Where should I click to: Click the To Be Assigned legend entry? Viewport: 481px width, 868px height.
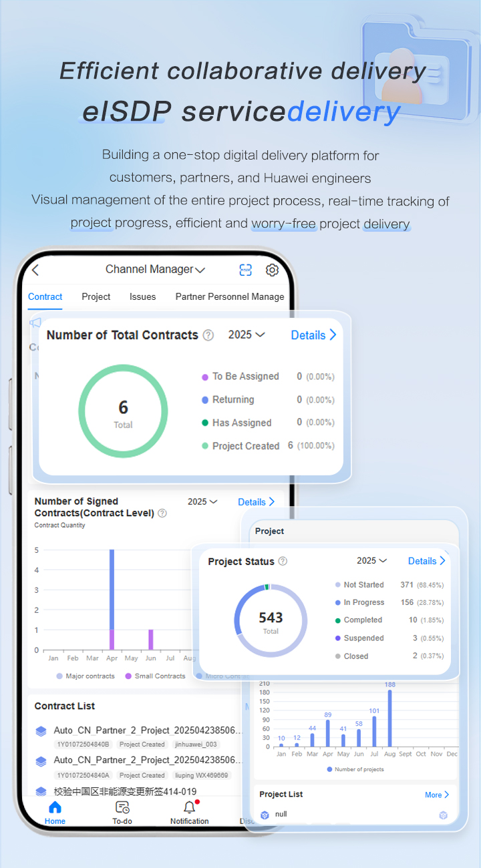(x=268, y=377)
